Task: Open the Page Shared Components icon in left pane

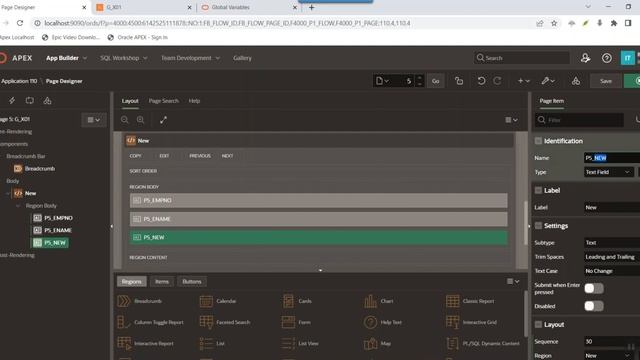Action: coord(47,100)
